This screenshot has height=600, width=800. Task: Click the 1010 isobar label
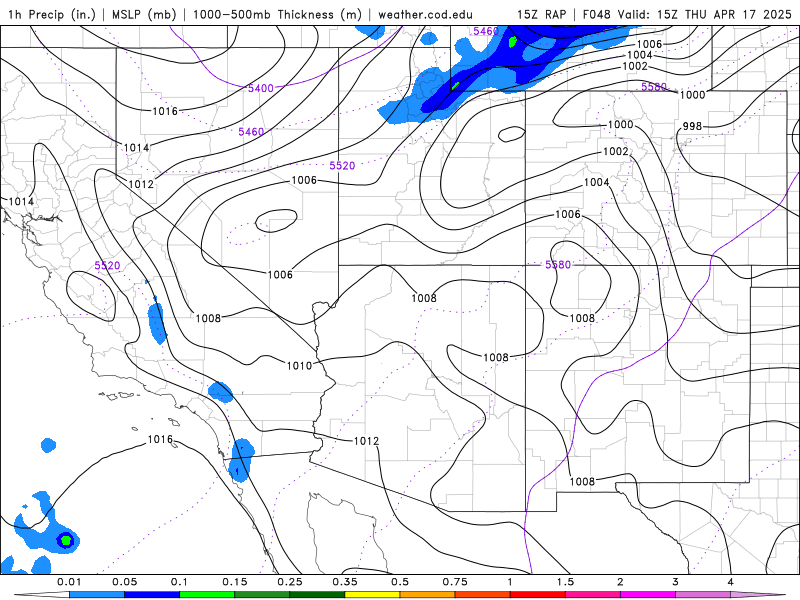pyautogui.click(x=299, y=365)
